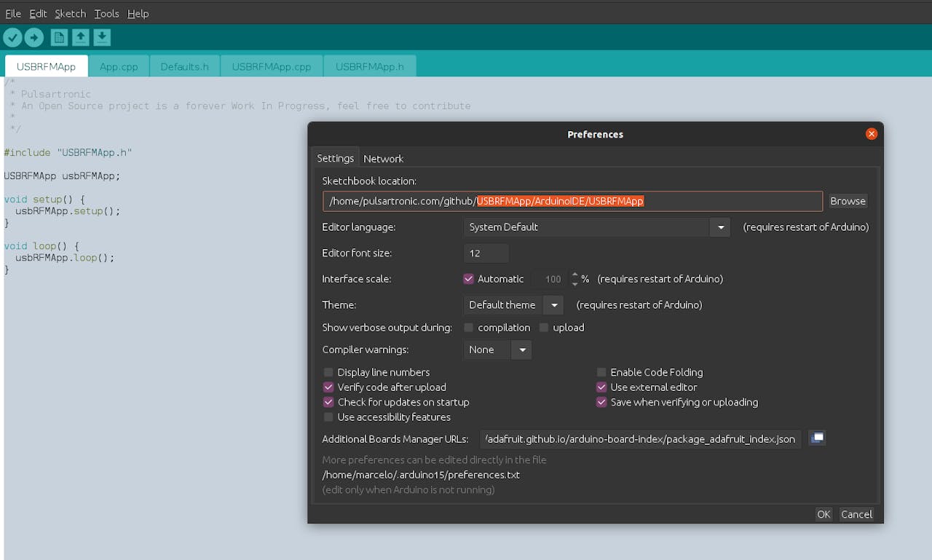Select the USBRFMApp.cpp editor tab
Image resolution: width=932 pixels, height=560 pixels.
click(x=272, y=66)
